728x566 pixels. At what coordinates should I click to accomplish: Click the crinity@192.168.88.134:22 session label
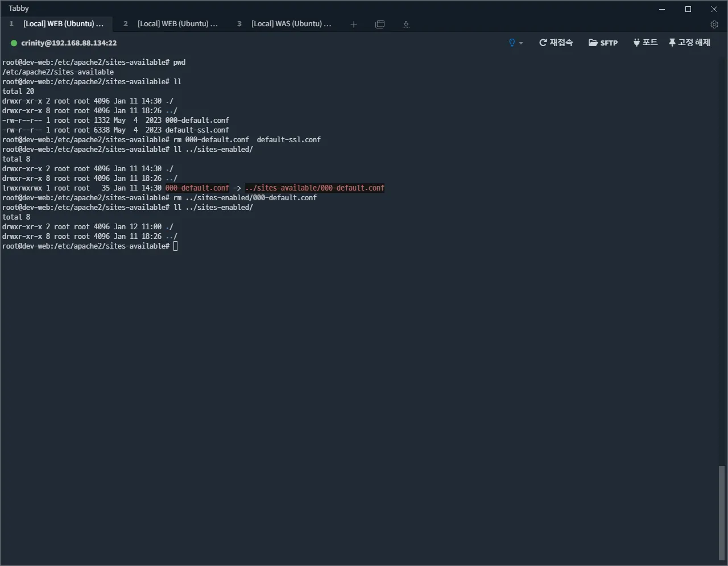[69, 43]
